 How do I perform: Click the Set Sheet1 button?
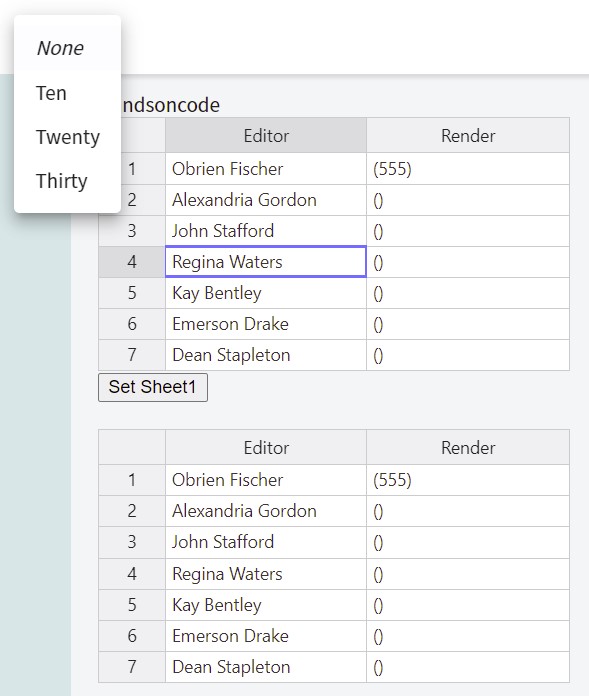pyautogui.click(x=153, y=388)
